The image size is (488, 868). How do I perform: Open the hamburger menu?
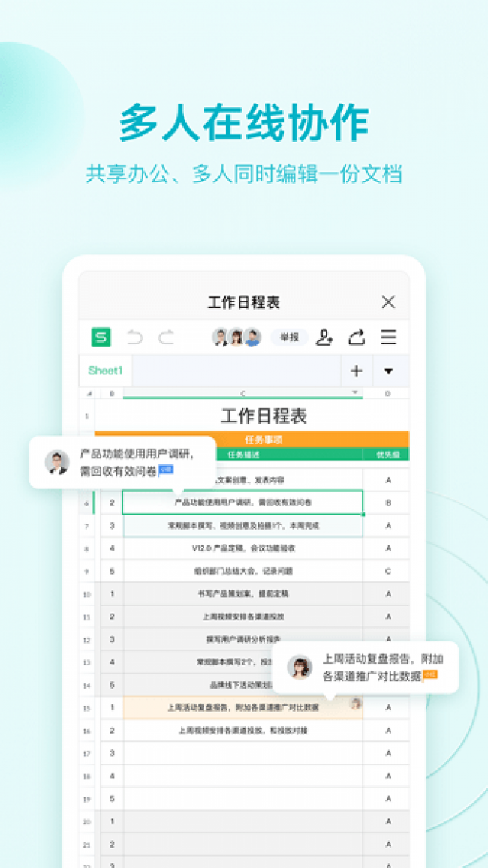tap(388, 338)
